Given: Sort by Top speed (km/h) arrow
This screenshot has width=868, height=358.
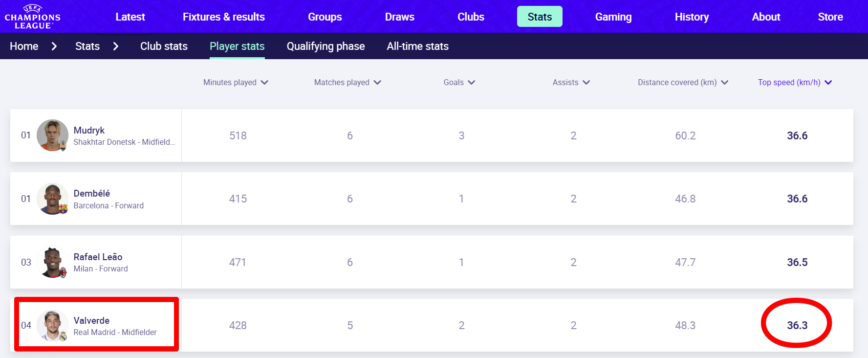Looking at the screenshot, I should (828, 82).
